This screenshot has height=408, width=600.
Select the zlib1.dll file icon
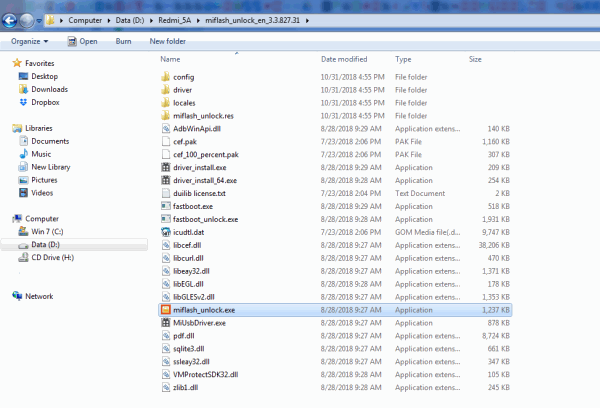tap(165, 388)
